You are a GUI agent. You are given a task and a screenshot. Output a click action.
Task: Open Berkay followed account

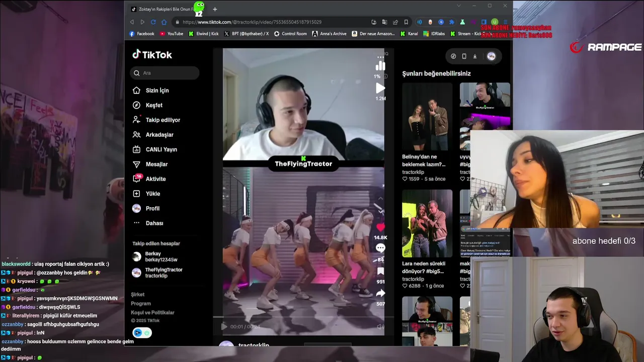pos(155,257)
